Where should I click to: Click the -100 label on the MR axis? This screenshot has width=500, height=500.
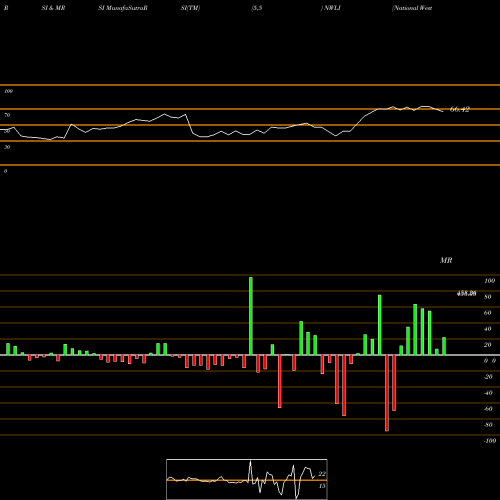[490, 441]
